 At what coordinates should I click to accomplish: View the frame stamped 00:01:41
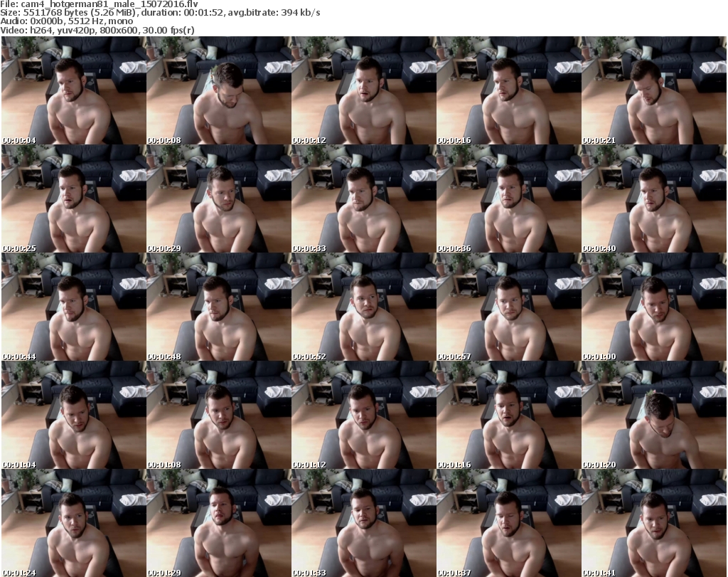[653, 523]
